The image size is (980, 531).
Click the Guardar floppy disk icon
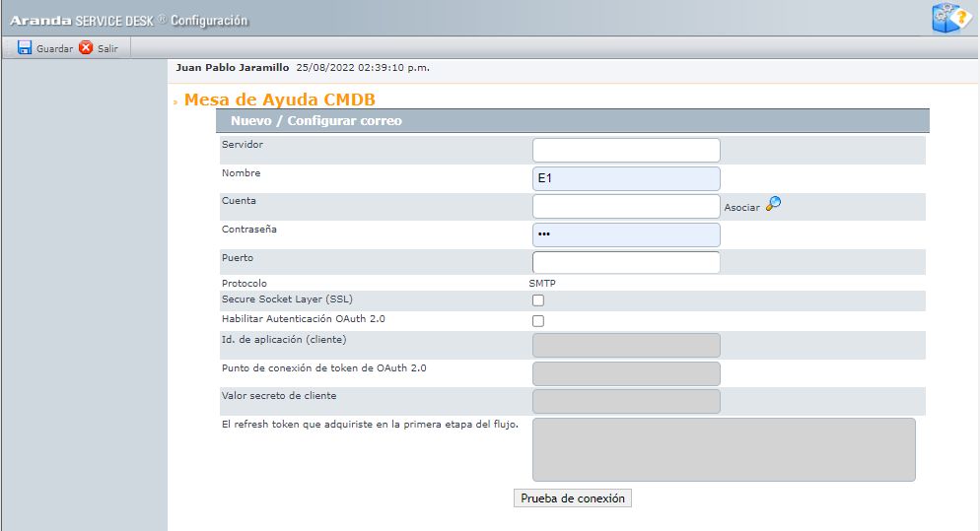(x=25, y=47)
